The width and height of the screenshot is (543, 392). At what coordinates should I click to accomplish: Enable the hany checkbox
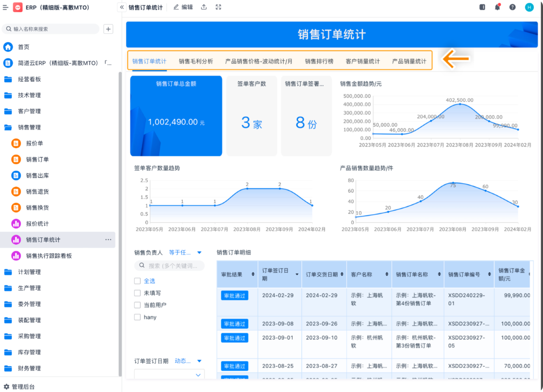[138, 317]
